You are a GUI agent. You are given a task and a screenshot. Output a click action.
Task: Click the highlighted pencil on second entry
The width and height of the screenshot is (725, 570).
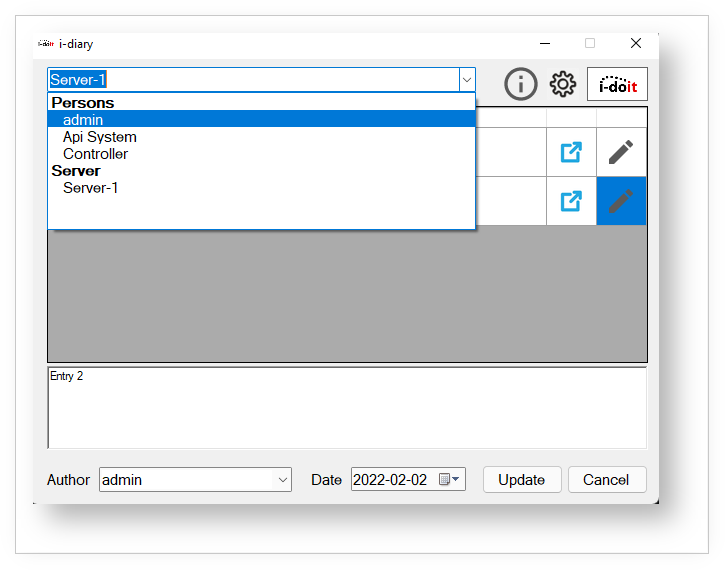(621, 201)
